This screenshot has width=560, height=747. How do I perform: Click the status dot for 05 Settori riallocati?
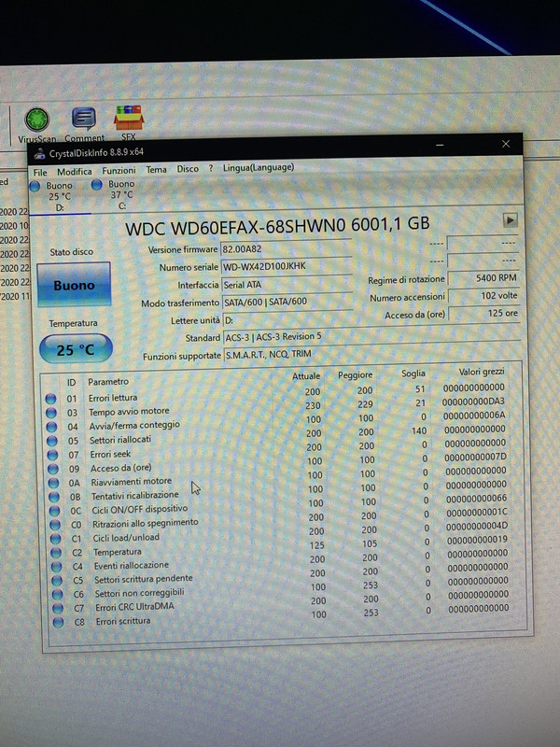[52, 441]
